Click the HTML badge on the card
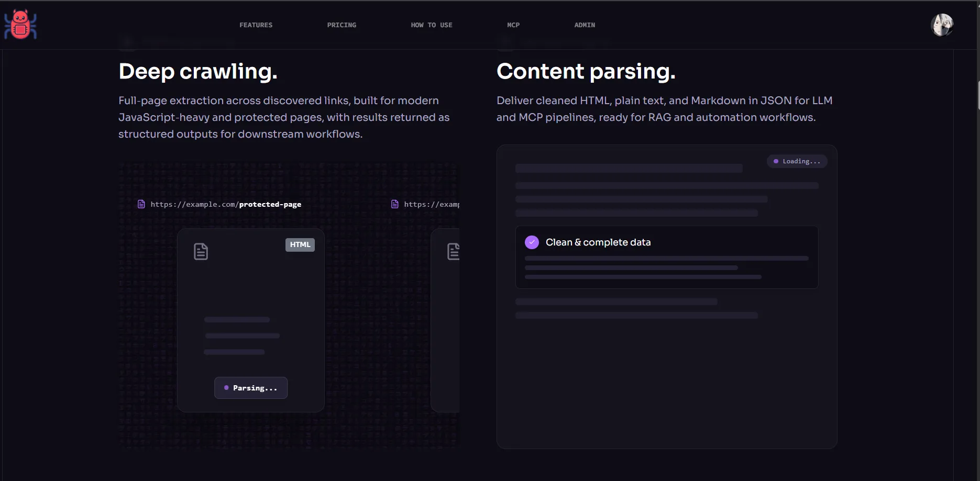The height and width of the screenshot is (481, 980). coord(300,244)
